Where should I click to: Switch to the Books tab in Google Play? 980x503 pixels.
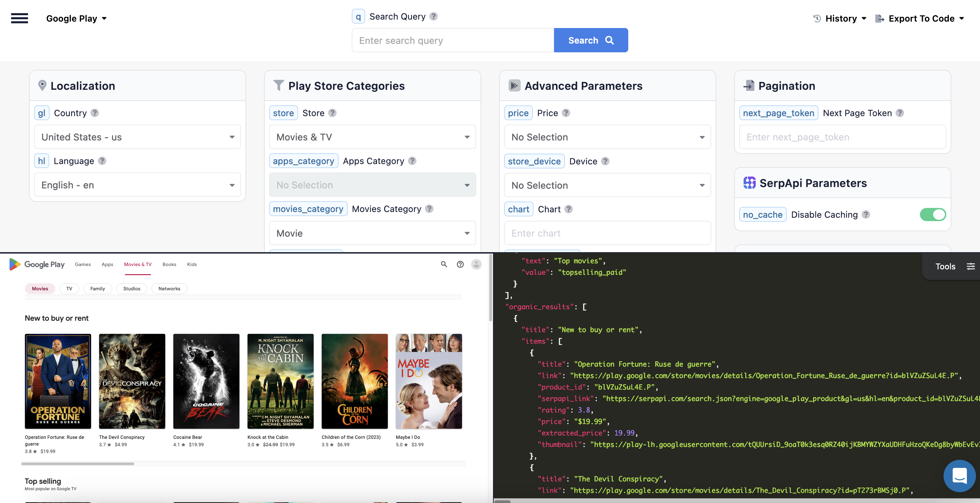click(169, 264)
